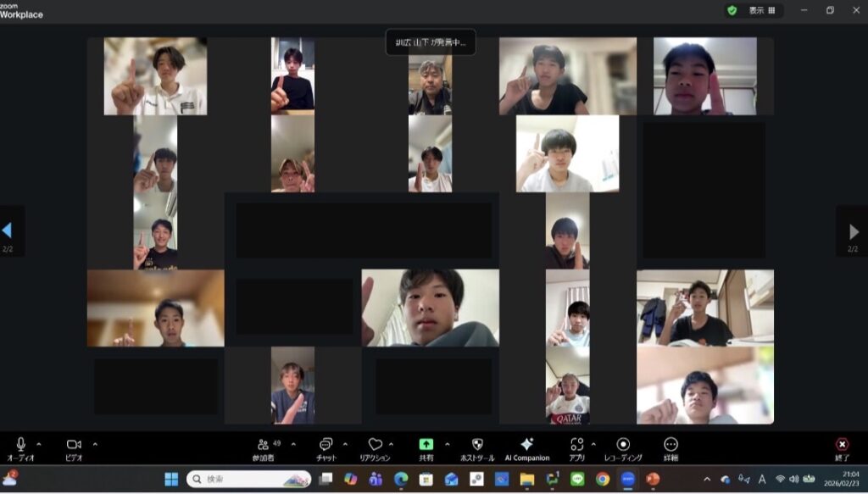Image resolution: width=868 pixels, height=494 pixels.
Task: Open the Chat (チャット) panel
Action: tap(325, 445)
